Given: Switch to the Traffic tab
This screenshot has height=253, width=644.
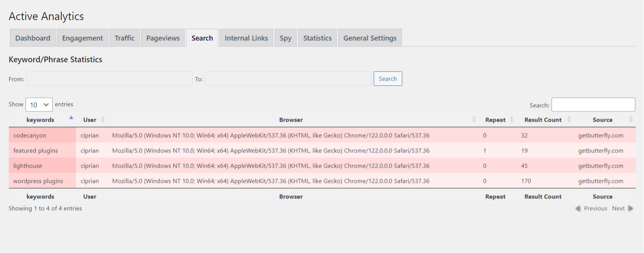Looking at the screenshot, I should pos(125,38).
